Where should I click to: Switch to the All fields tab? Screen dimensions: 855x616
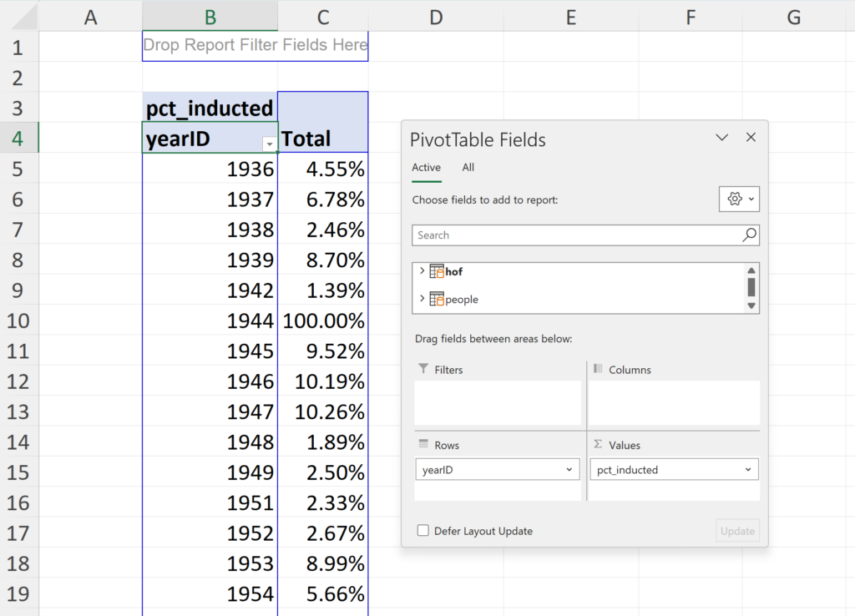point(468,167)
